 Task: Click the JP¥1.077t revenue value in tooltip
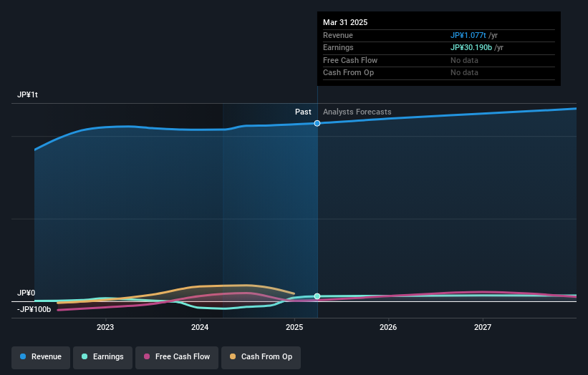(x=468, y=35)
